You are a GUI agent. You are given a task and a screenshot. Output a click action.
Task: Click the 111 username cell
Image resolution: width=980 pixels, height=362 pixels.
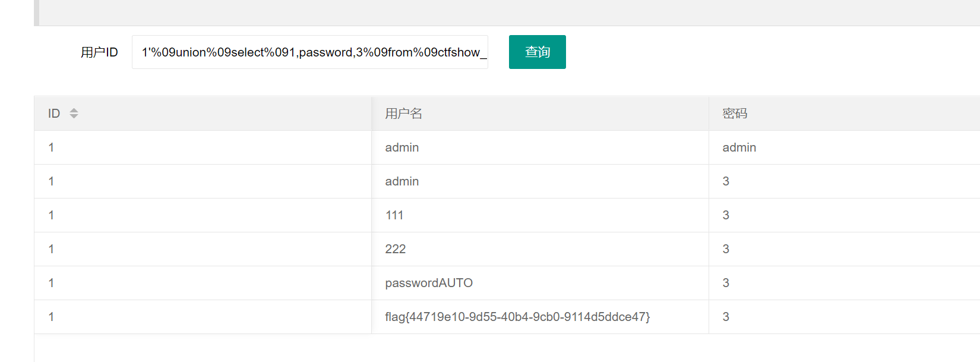tap(394, 215)
